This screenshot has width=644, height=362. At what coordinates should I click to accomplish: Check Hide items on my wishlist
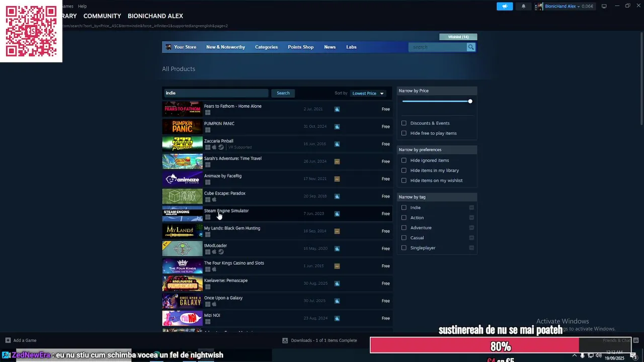coord(404,180)
